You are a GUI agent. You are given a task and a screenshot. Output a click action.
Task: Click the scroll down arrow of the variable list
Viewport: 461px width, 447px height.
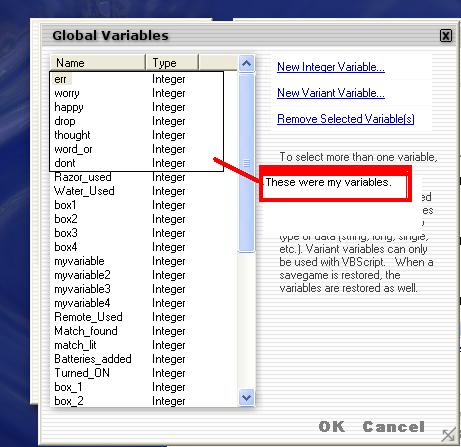(x=246, y=397)
